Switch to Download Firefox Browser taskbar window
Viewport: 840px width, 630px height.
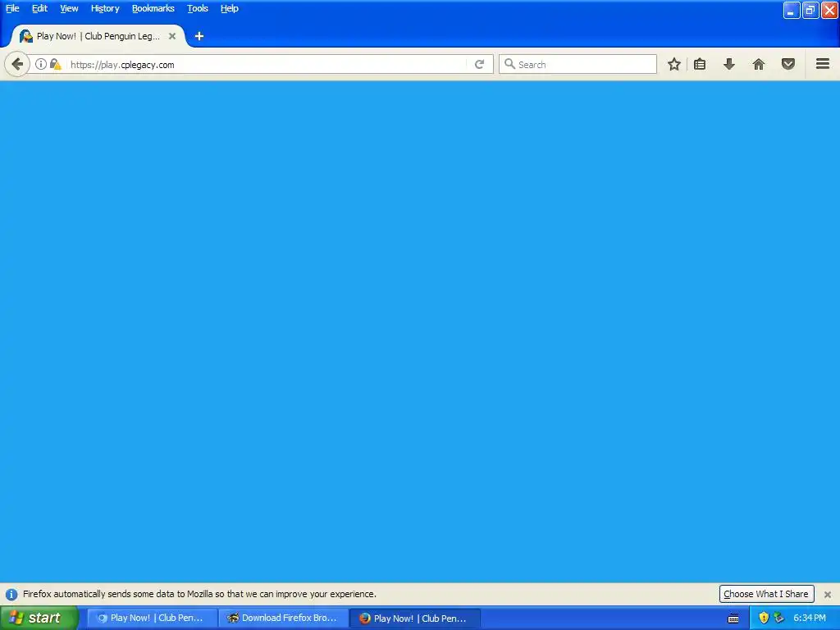point(283,618)
